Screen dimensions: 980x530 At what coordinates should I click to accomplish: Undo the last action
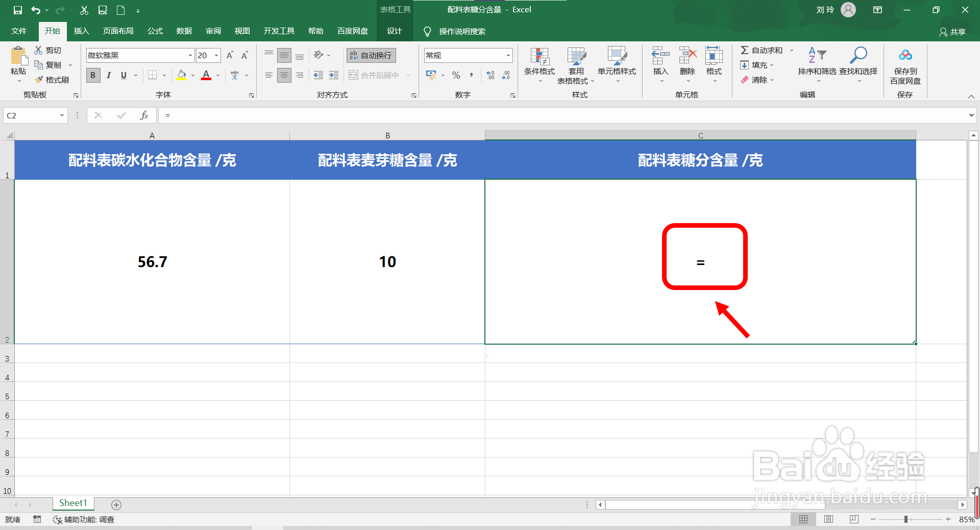coord(36,10)
